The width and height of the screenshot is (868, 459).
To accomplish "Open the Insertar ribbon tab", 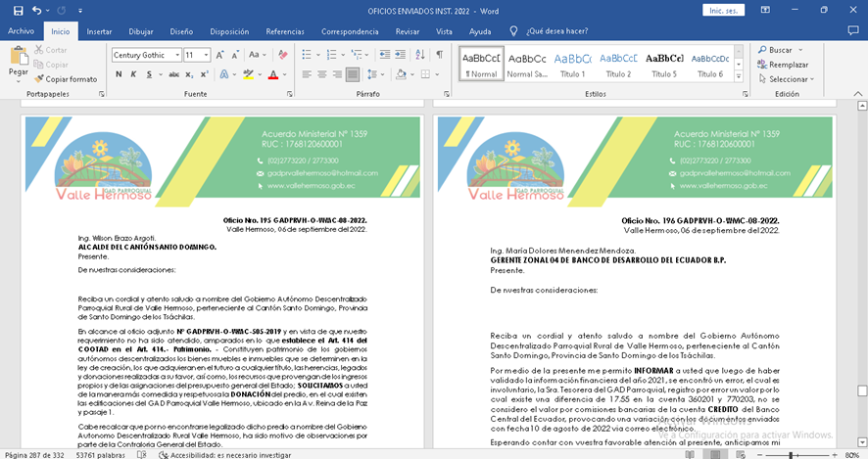I will [x=99, y=31].
